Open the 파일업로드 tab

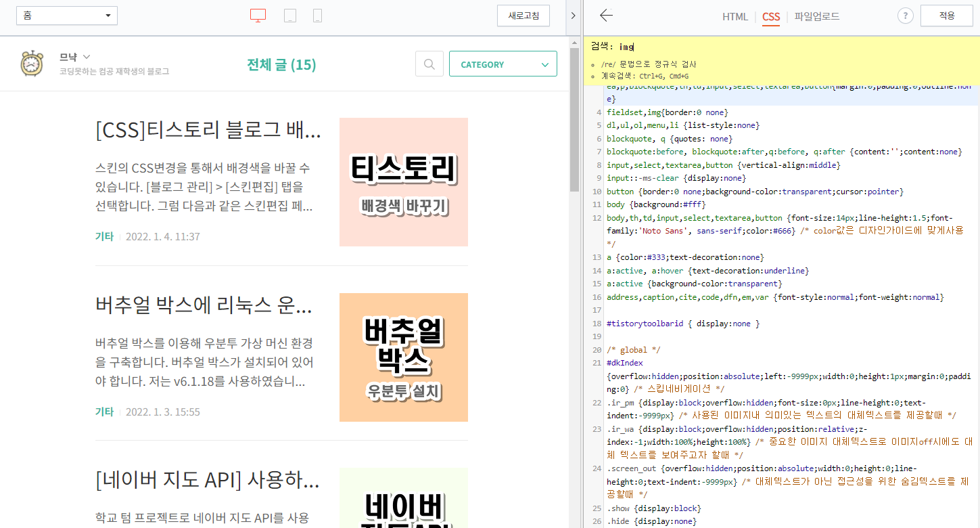pos(817,16)
